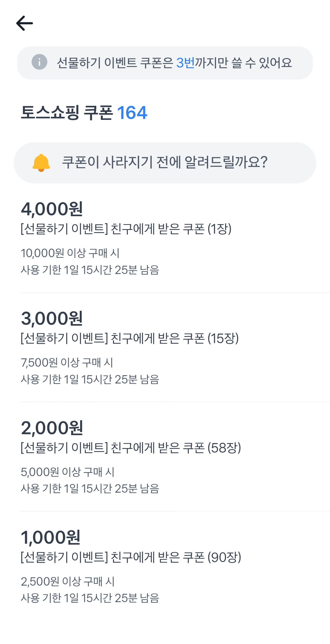Select the 3,000원 coupon amount
This screenshot has width=330, height=644.
(x=52, y=318)
